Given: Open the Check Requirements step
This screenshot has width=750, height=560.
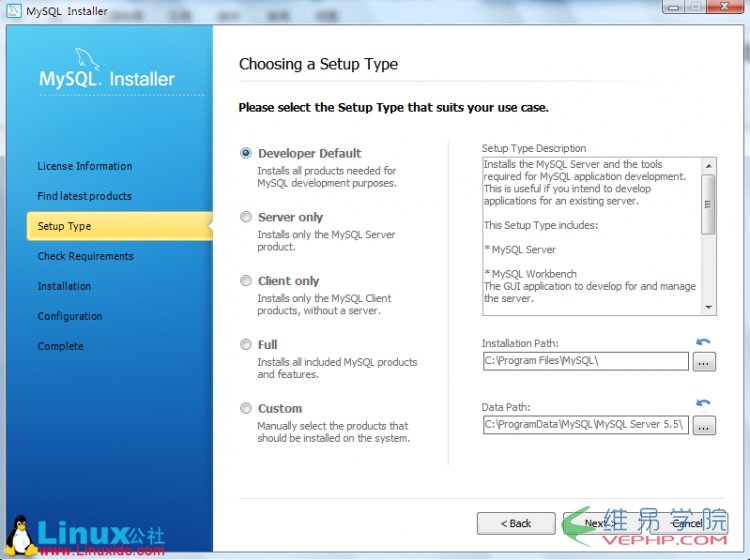Looking at the screenshot, I should [x=86, y=256].
